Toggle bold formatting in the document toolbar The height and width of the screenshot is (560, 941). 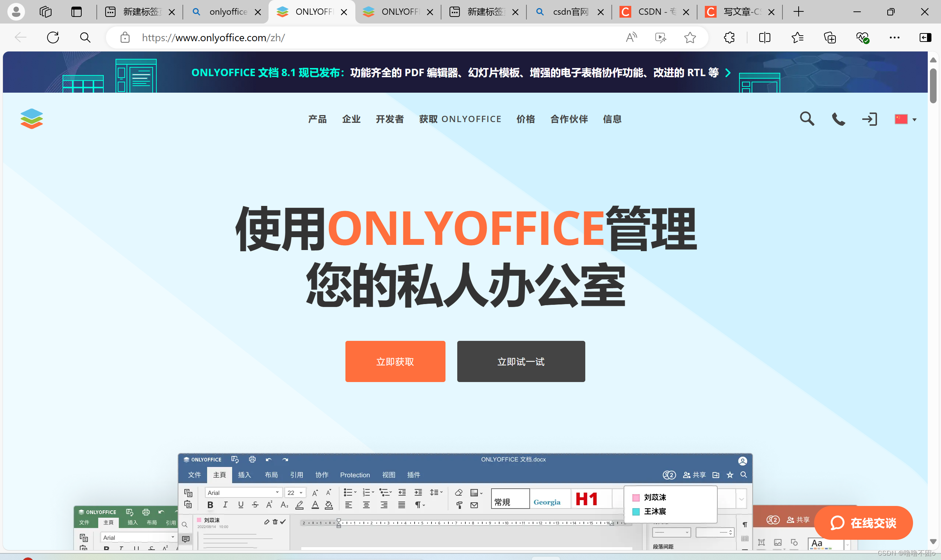(x=210, y=505)
